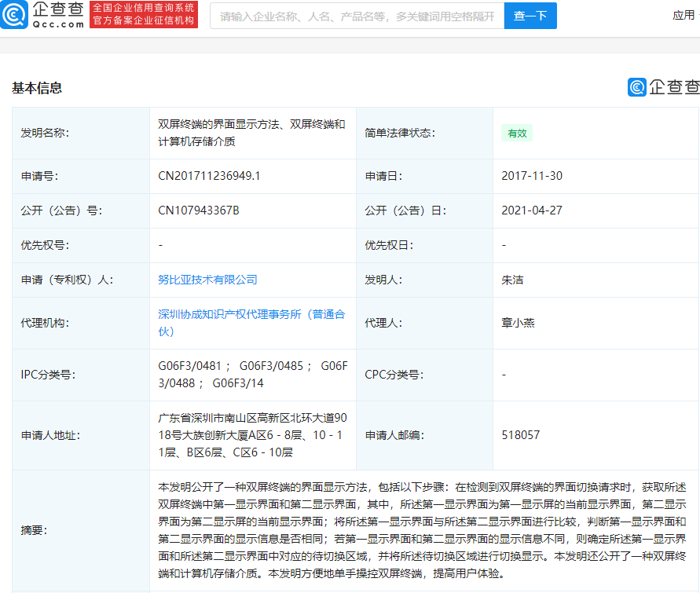This screenshot has height=593, width=700.
Task: Click the 摘要 abstract paragraph text
Action: [422, 530]
